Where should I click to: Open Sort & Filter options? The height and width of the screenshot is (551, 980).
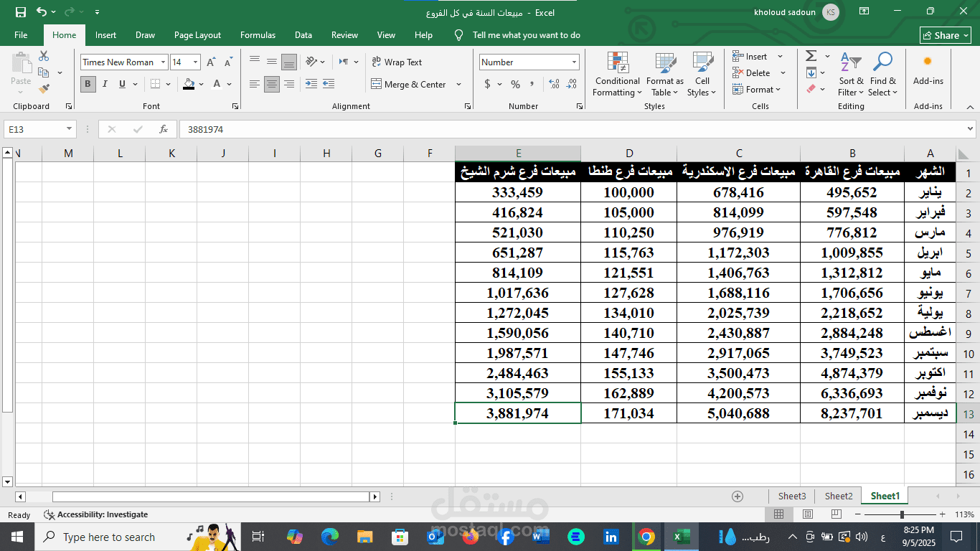coord(851,74)
